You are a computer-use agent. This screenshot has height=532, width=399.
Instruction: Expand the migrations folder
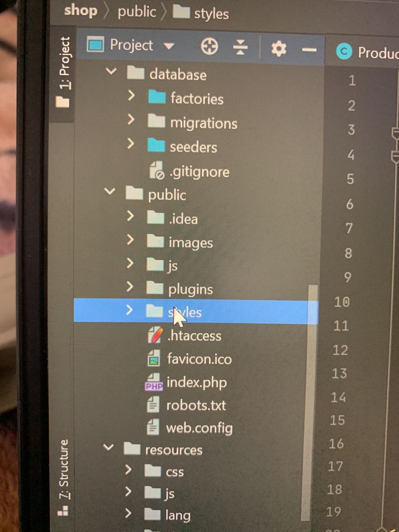(x=131, y=120)
